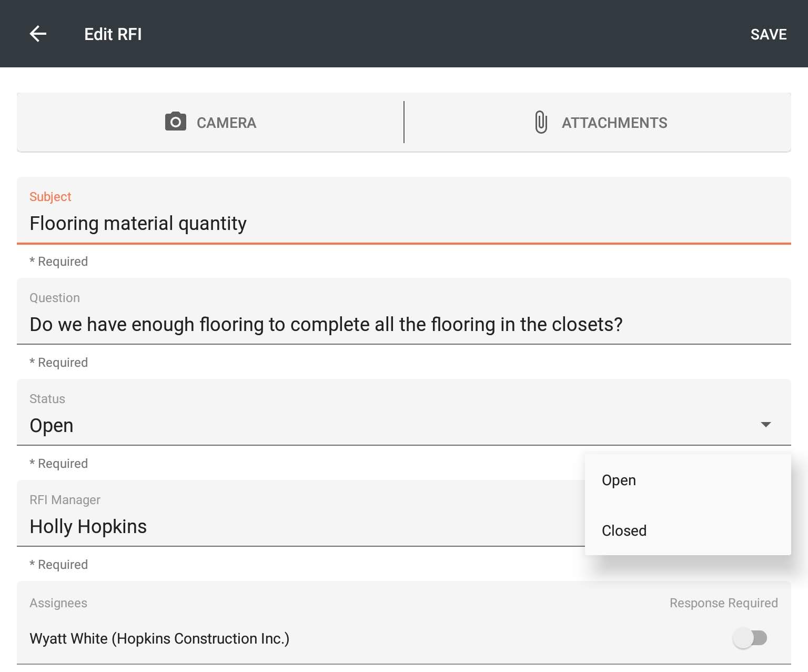808x672 pixels.
Task: Click the Status field showing Open
Action: [x=52, y=425]
